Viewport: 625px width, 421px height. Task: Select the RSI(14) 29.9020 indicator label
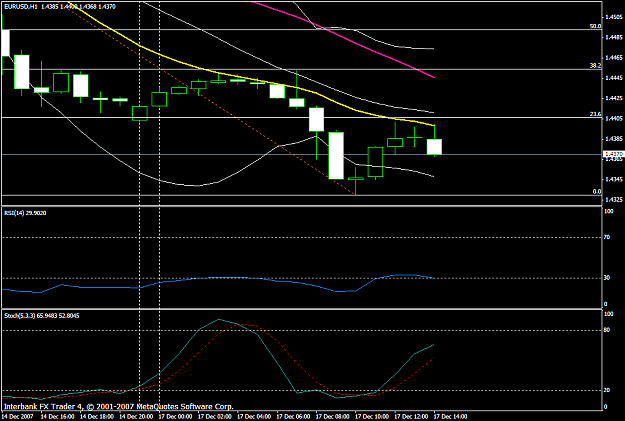coord(25,213)
